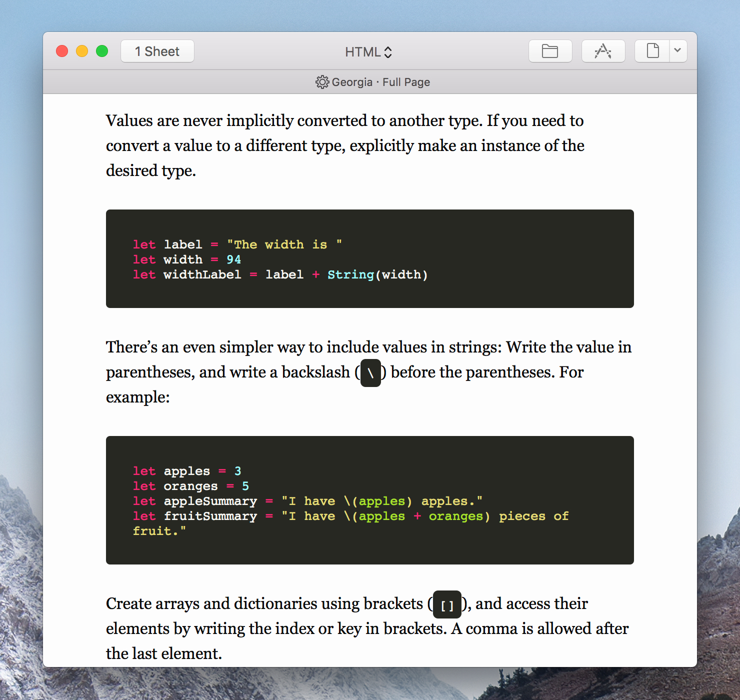Open the dropdown chevron next to the page icon
Viewport: 740px width, 700px height.
click(678, 50)
